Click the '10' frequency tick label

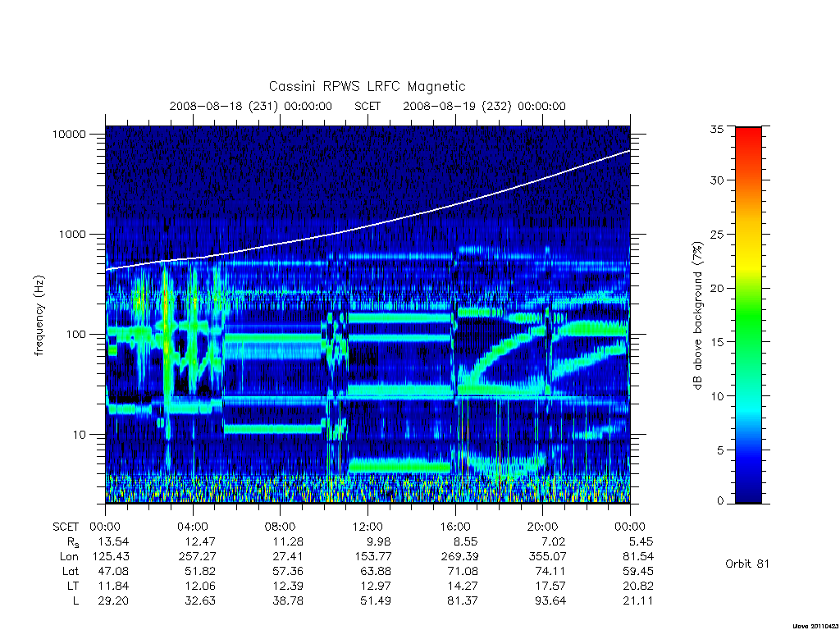click(x=79, y=435)
